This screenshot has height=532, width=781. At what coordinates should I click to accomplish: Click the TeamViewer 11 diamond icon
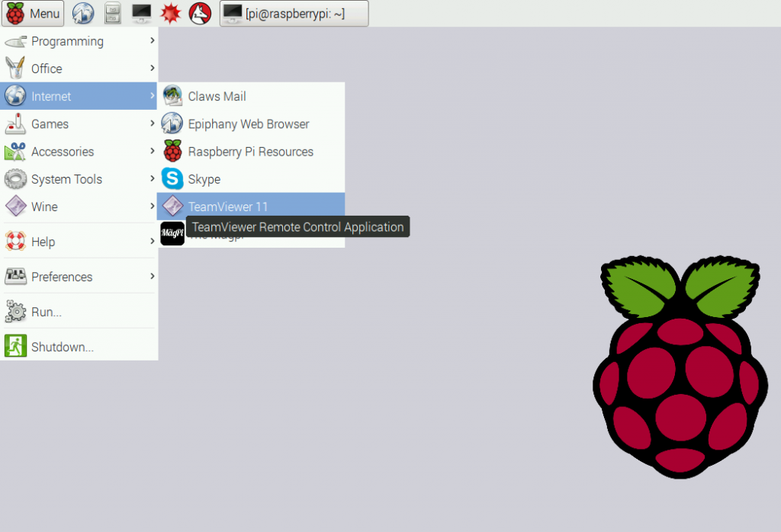tap(172, 206)
